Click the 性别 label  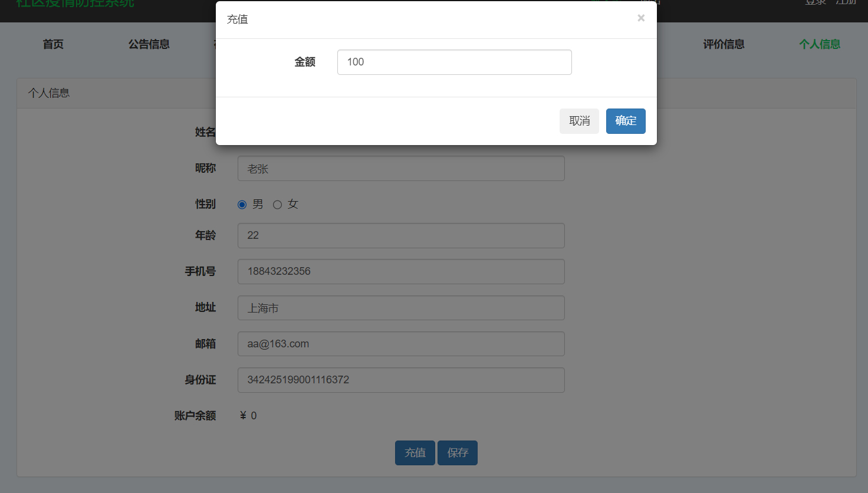(x=205, y=204)
